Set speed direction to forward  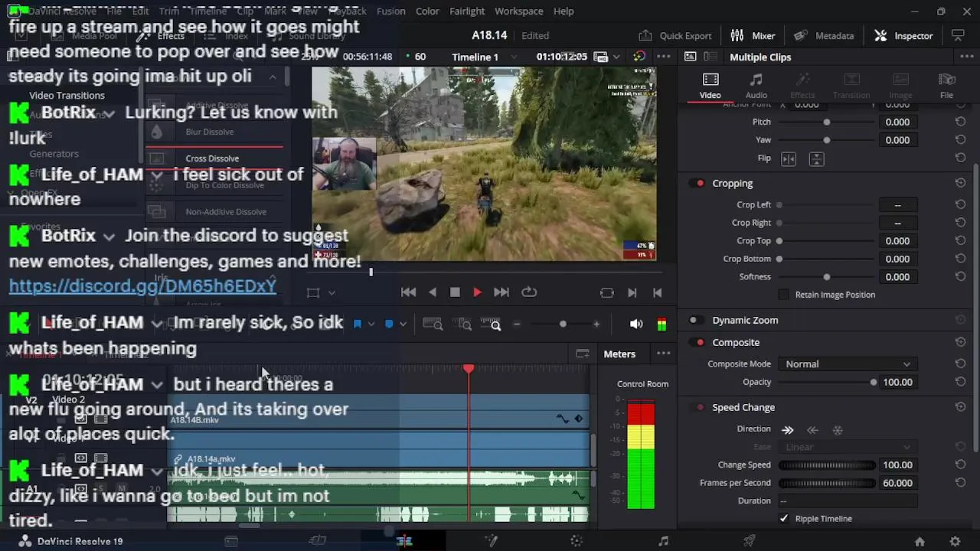(788, 430)
